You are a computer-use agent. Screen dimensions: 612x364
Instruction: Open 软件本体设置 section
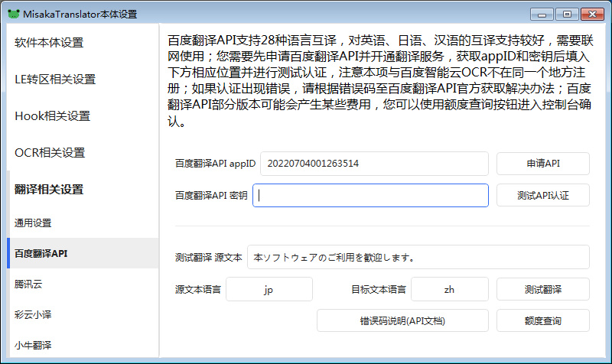point(49,43)
